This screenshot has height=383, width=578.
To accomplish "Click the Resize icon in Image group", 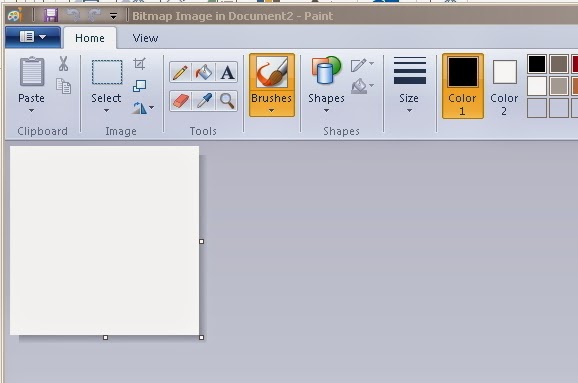I will (139, 86).
